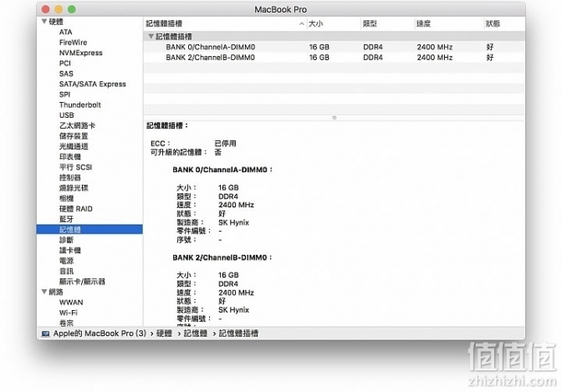Click the MacBook Pro window title
Screen dimensions: 562x392
point(281,9)
